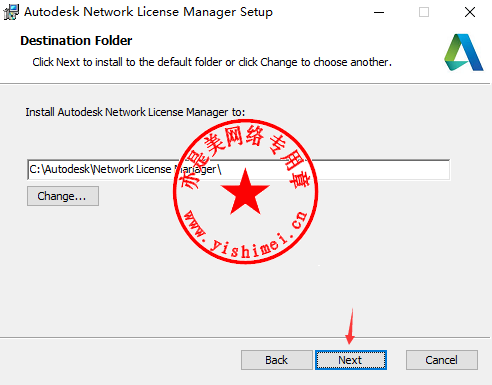Click the grayed-out maximize button

pyautogui.click(x=424, y=12)
